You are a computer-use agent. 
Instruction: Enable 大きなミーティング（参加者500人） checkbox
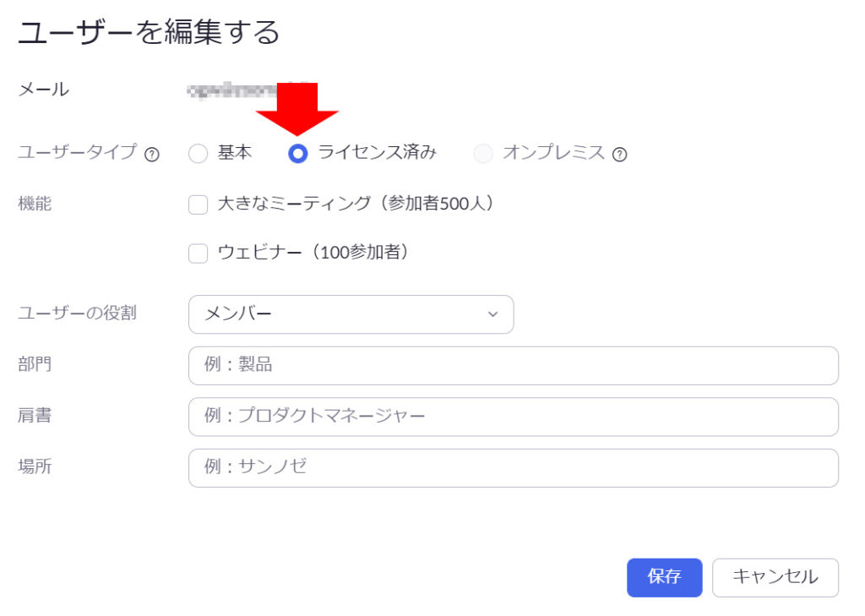[x=198, y=204]
